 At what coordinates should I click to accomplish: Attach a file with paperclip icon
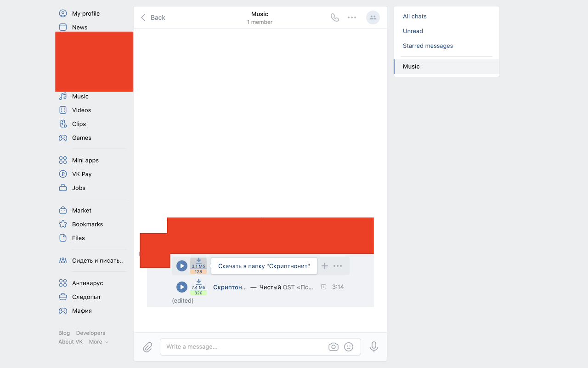click(147, 347)
